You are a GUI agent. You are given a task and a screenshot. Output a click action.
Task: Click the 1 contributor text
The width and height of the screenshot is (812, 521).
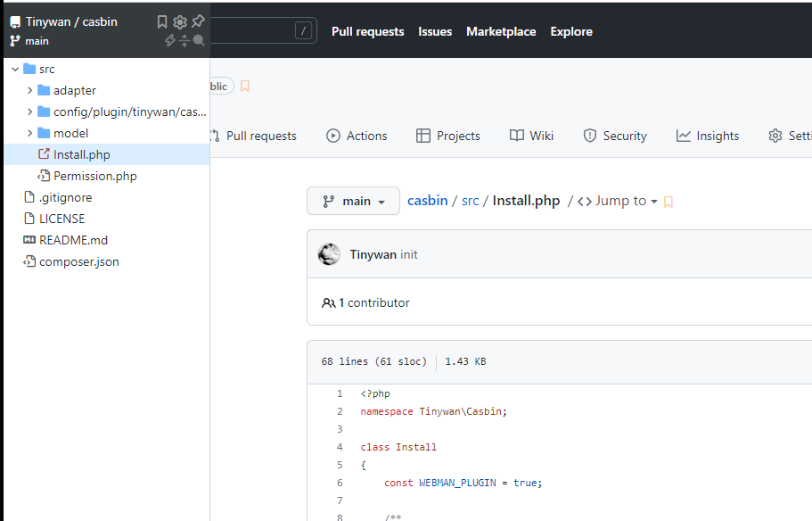tap(373, 302)
